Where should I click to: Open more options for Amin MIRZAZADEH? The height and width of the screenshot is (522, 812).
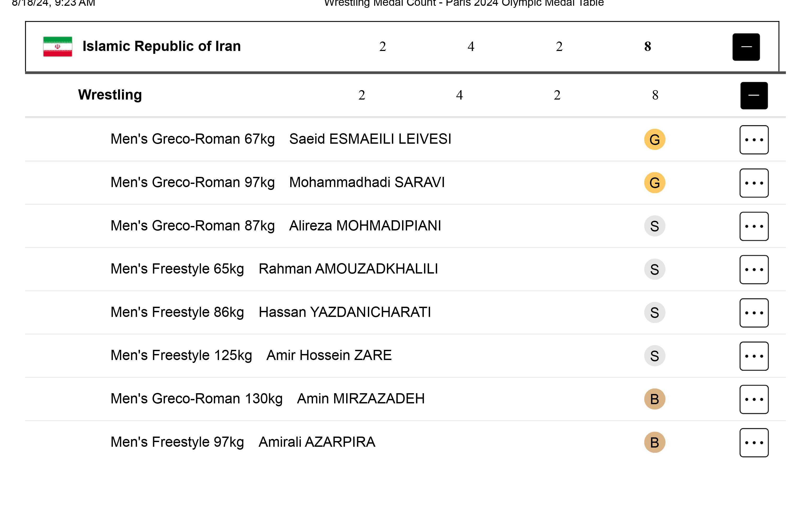[x=754, y=399]
